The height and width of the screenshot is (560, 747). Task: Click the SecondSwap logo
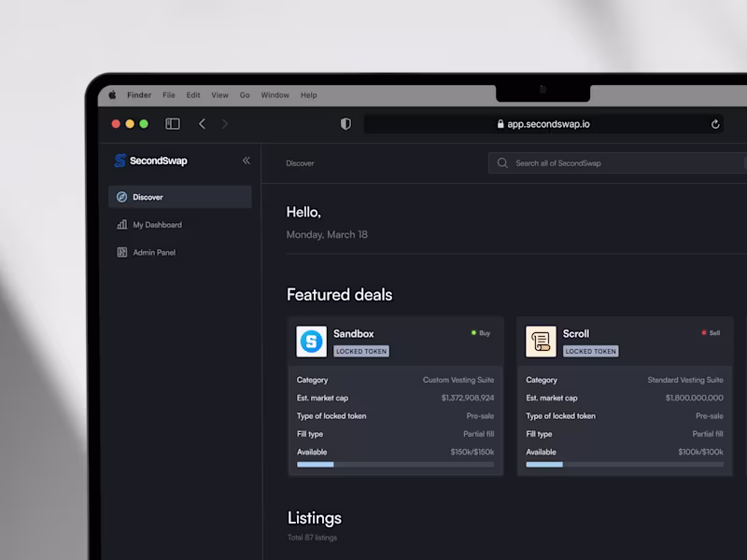150,161
